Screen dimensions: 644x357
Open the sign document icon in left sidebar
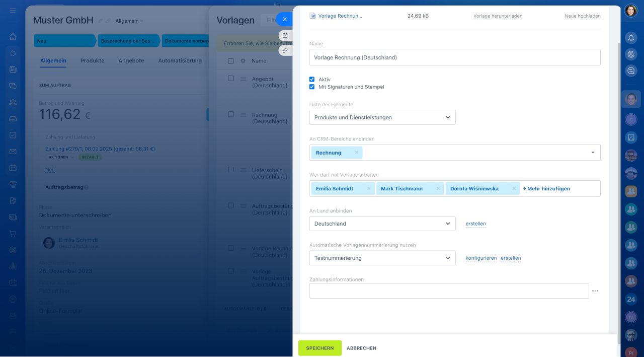13,200
